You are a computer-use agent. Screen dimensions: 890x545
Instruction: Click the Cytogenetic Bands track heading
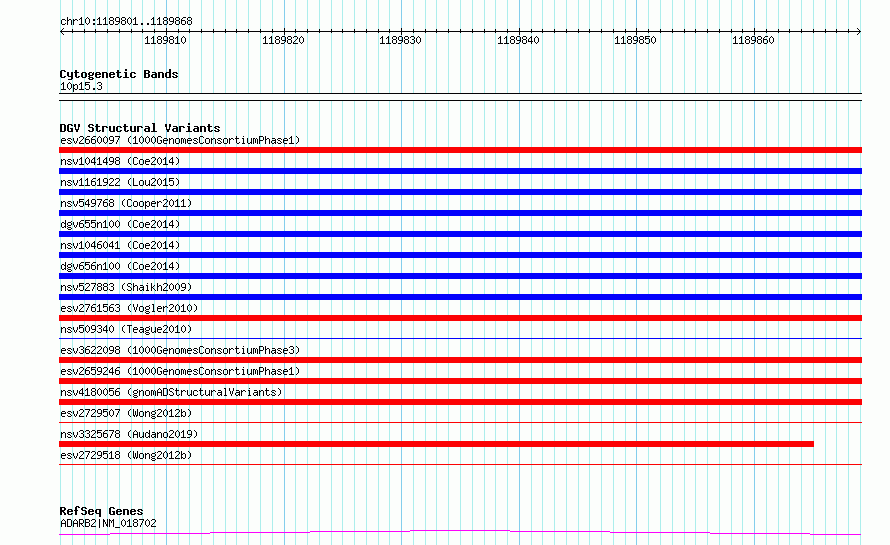point(119,74)
